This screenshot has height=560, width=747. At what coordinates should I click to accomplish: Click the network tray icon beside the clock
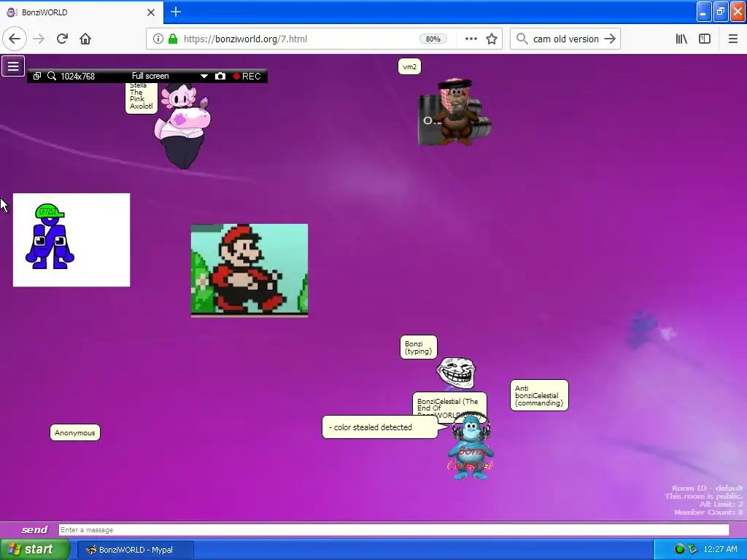click(693, 549)
